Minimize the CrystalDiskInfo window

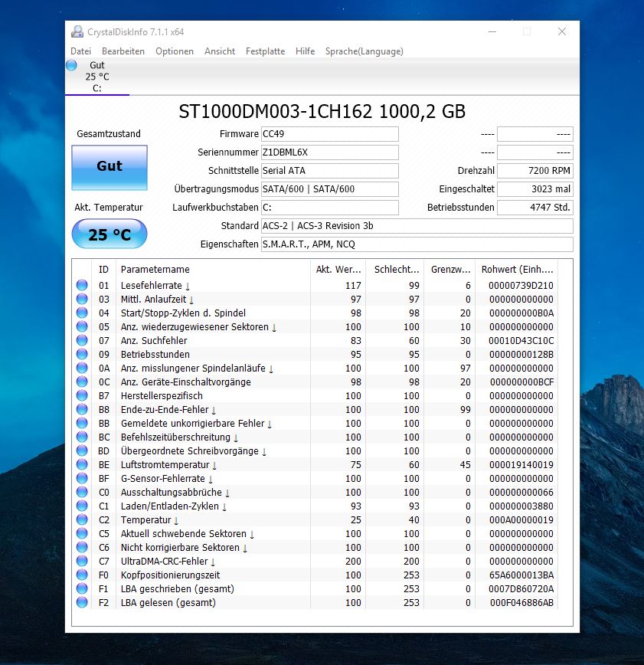click(x=492, y=32)
